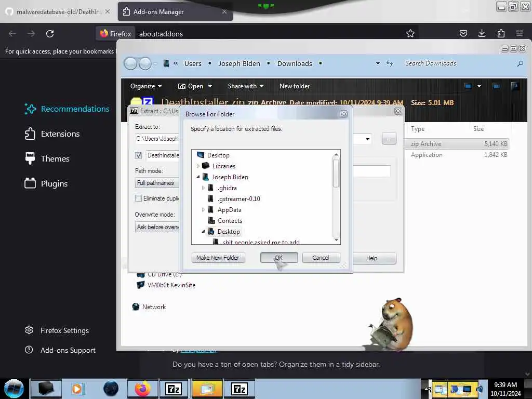Expand the AppData folder node
The image size is (532, 399).
[203, 210]
